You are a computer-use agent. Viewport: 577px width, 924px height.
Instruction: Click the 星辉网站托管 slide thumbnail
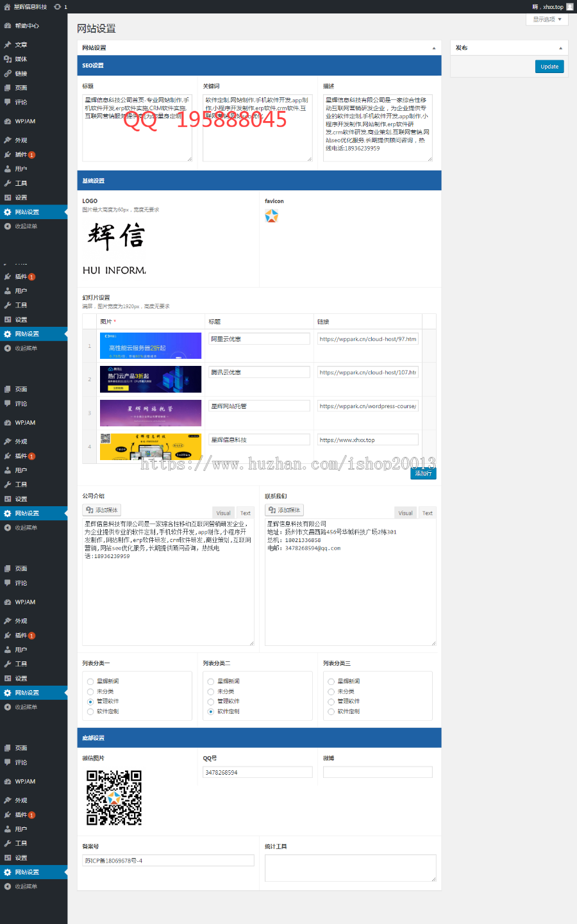(151, 413)
